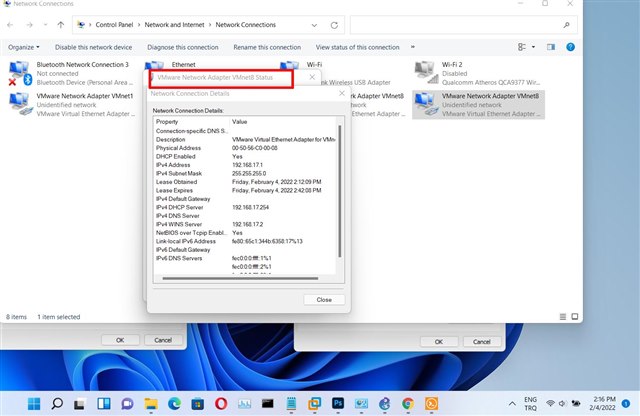The width and height of the screenshot is (640, 416).
Task: Switch to Photoshop in the taskbar
Action: [338, 404]
